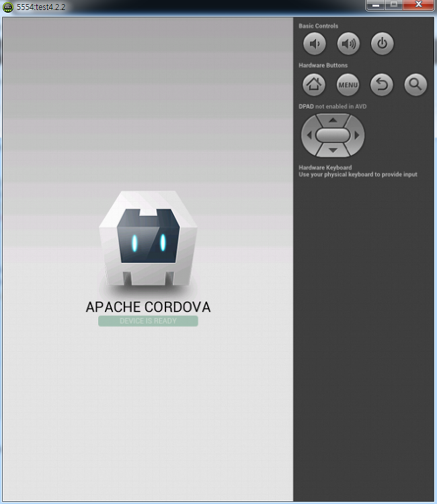Click the Apache Cordova robot logo
Screen dimensions: 437x504
[x=148, y=238]
